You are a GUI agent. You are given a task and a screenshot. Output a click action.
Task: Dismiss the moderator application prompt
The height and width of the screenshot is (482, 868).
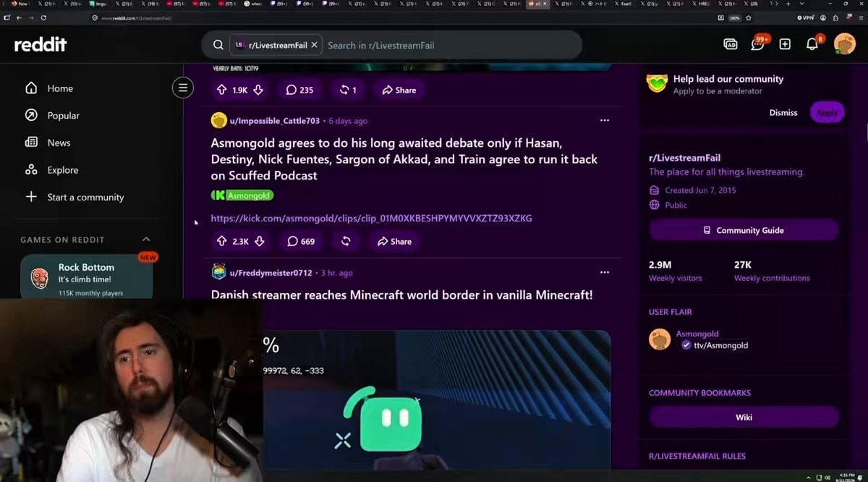pyautogui.click(x=783, y=112)
